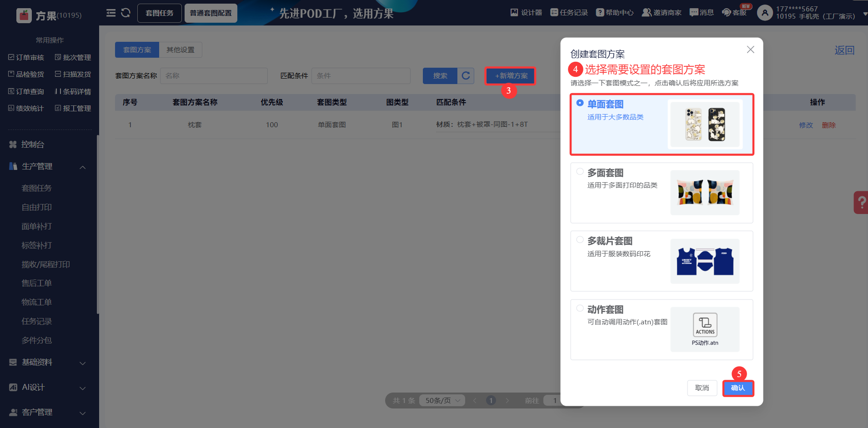Click the +新增方案 button
The height and width of the screenshot is (428, 868).
(511, 76)
